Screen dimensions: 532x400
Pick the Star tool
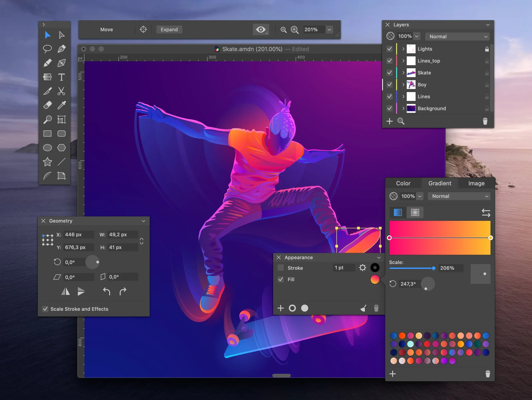pyautogui.click(x=47, y=162)
